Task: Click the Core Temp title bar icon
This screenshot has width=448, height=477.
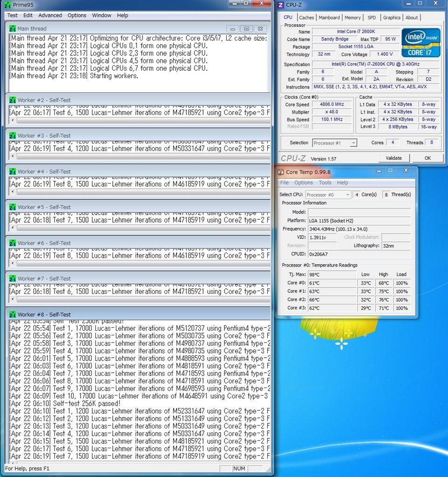Action: click(x=281, y=172)
